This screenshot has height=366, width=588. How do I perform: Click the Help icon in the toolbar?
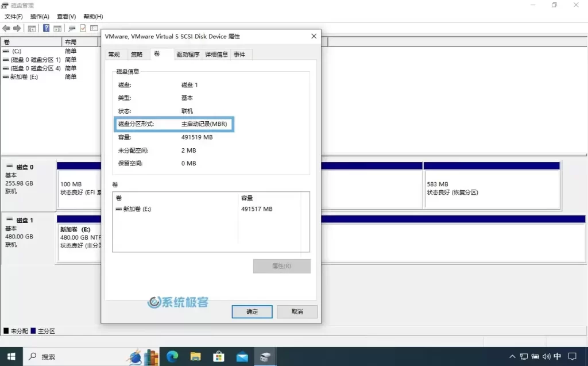(x=47, y=28)
